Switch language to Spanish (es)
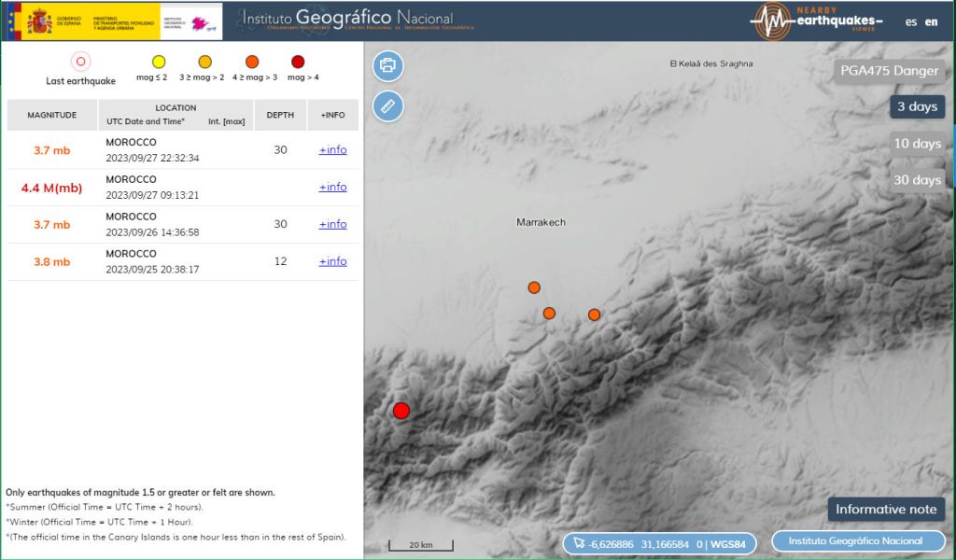The height and width of the screenshot is (560, 956). (x=911, y=22)
